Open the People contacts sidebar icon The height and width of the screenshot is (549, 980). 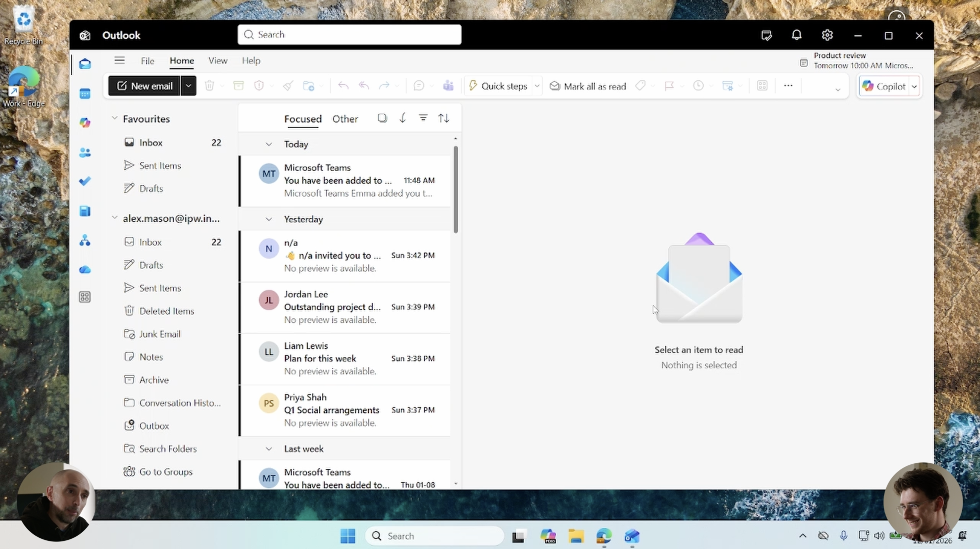(x=85, y=152)
